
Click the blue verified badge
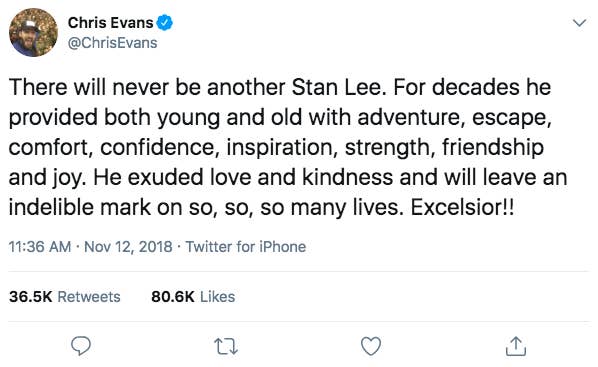[x=165, y=23]
